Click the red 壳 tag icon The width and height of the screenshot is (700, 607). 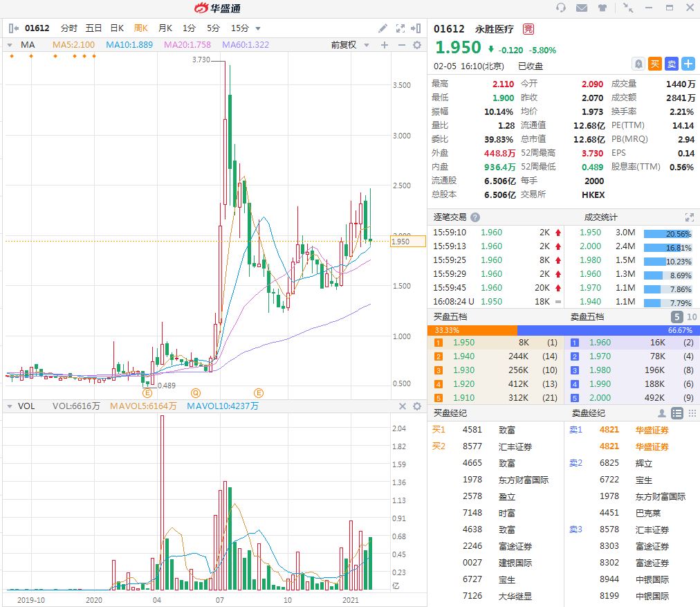pos(528,29)
